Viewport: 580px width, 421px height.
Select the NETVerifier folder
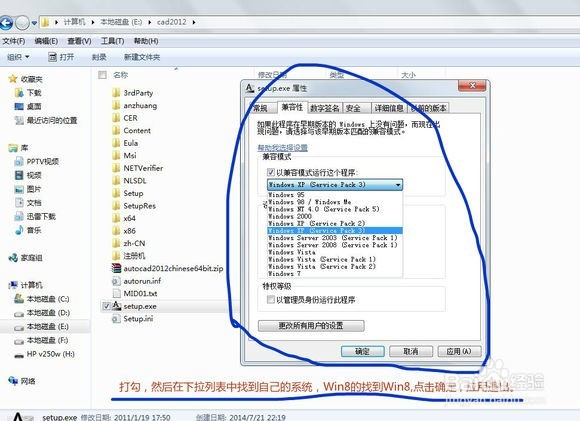(x=137, y=168)
